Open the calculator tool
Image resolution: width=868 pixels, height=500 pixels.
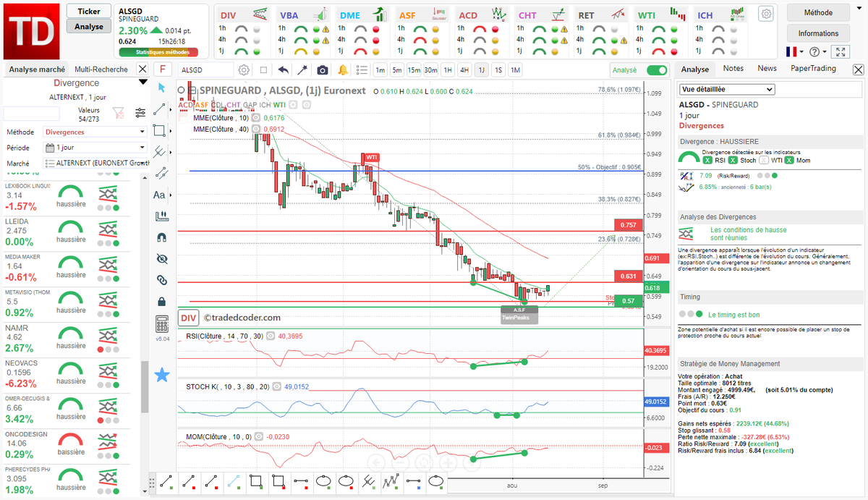(161, 323)
